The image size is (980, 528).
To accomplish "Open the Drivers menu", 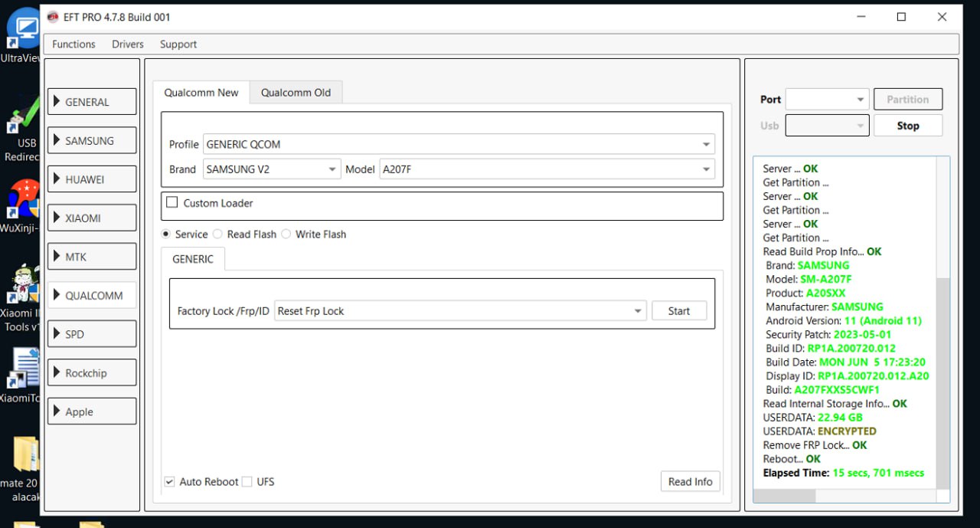I will click(127, 44).
